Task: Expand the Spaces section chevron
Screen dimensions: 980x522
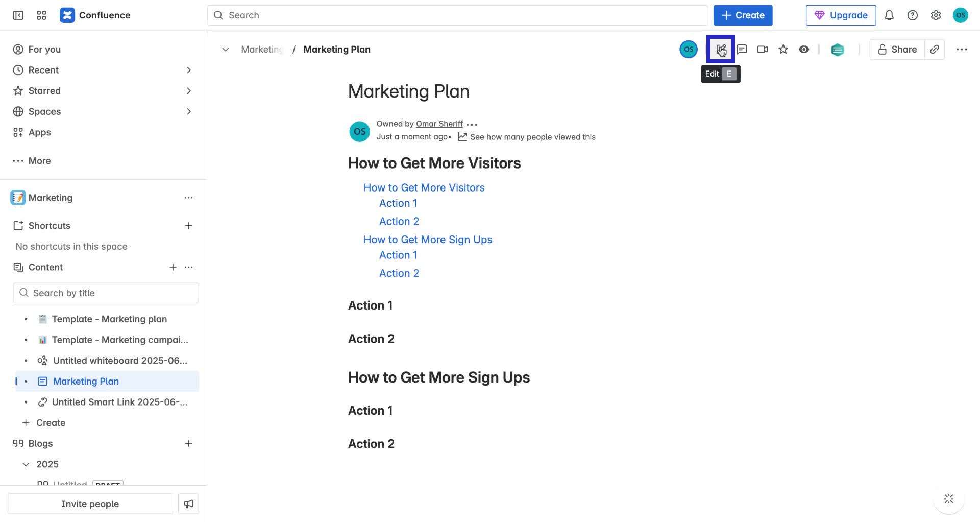Action: pyautogui.click(x=188, y=111)
